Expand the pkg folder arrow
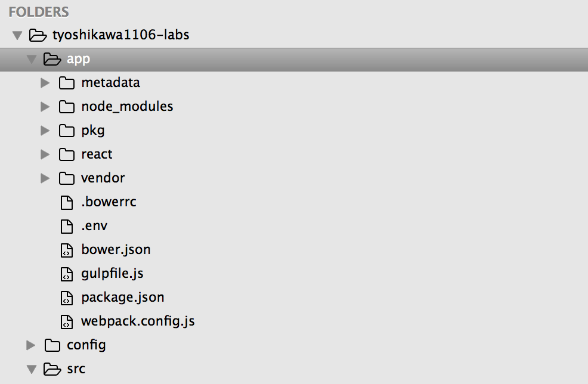The image size is (588, 384). [x=45, y=131]
